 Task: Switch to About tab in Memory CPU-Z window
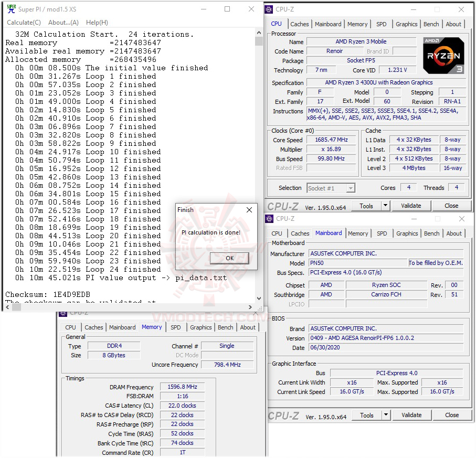point(248,327)
